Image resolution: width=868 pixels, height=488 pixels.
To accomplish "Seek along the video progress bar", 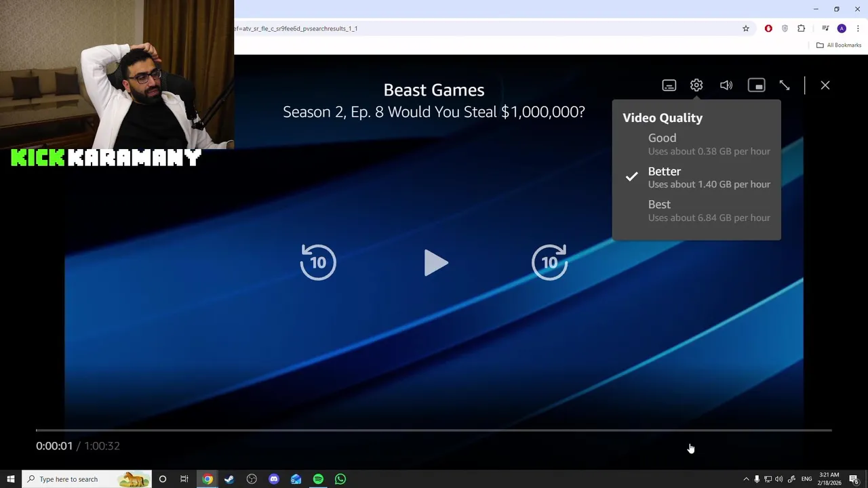I will (x=434, y=430).
